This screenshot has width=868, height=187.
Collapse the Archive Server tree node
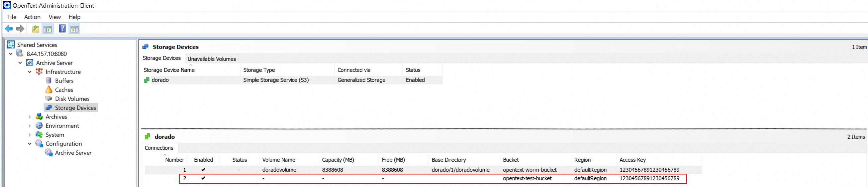(x=20, y=63)
